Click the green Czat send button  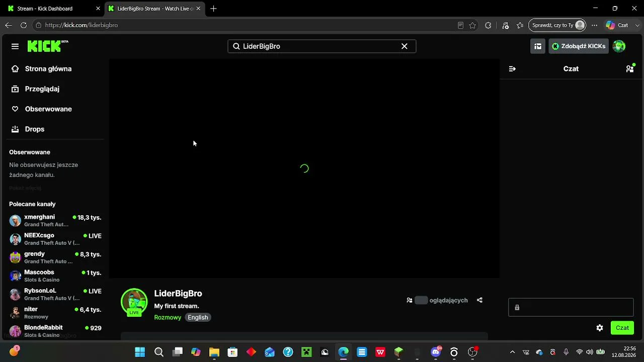622,328
